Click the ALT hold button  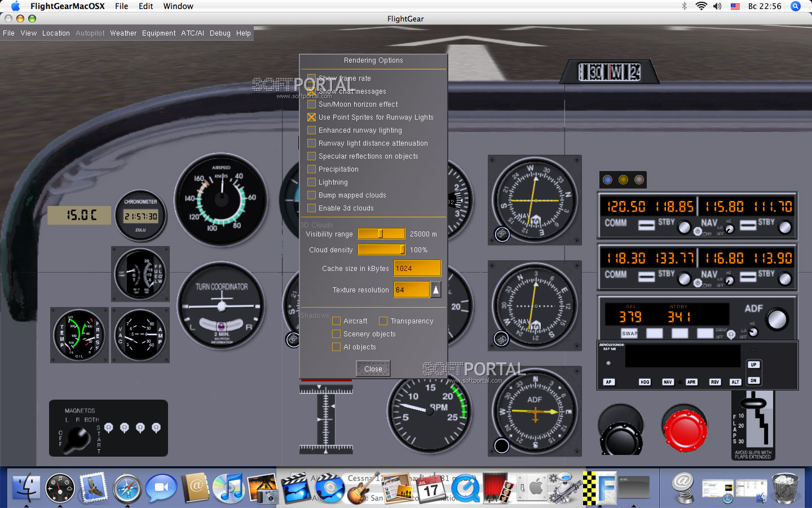coord(735,382)
